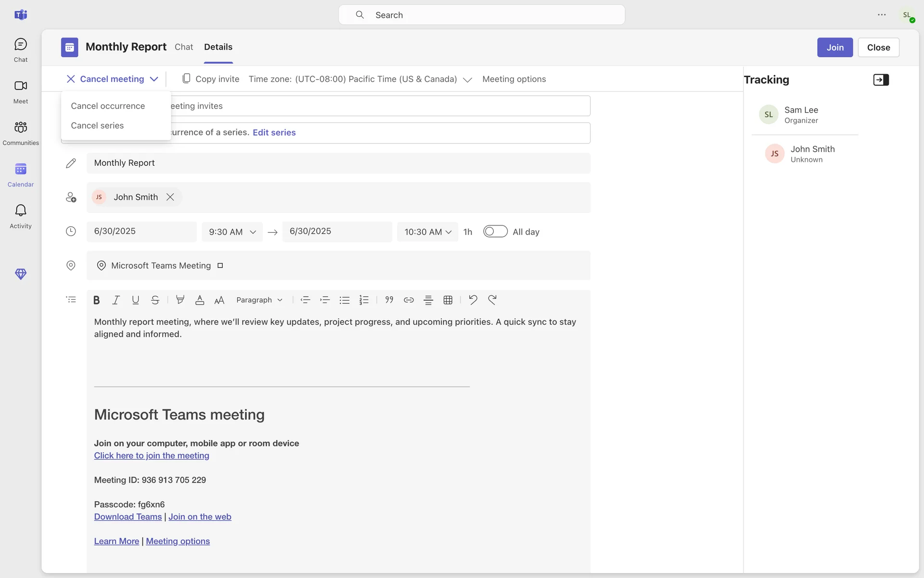Insert a hyperlink via link icon

pyautogui.click(x=409, y=300)
